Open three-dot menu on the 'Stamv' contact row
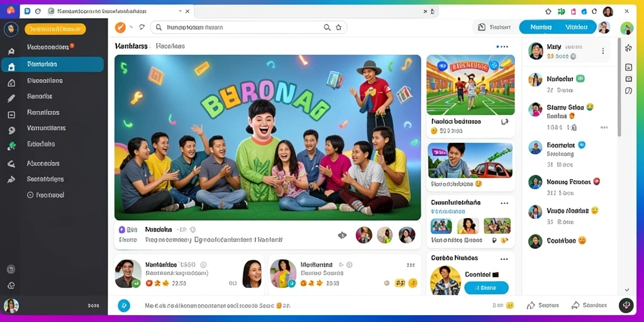This screenshot has height=322, width=644. point(603,128)
